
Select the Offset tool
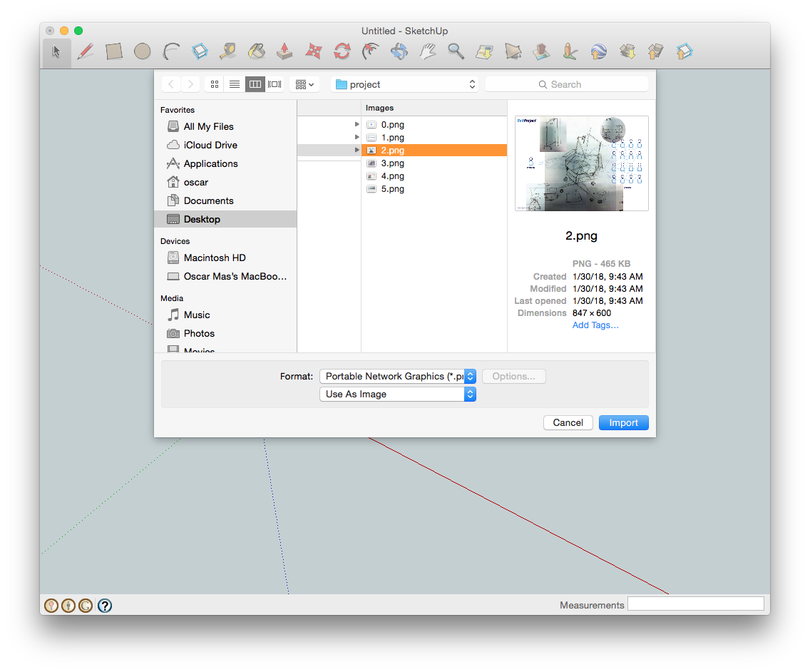pos(370,51)
